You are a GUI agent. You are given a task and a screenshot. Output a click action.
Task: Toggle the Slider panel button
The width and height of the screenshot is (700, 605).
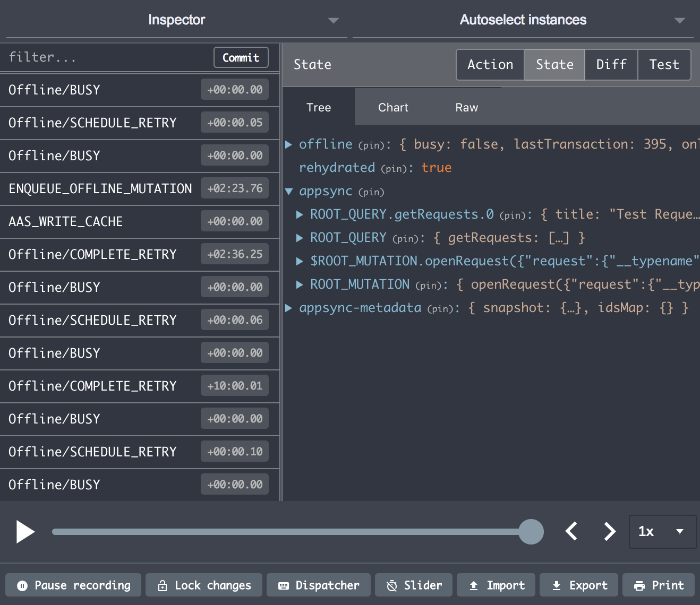pos(414,585)
